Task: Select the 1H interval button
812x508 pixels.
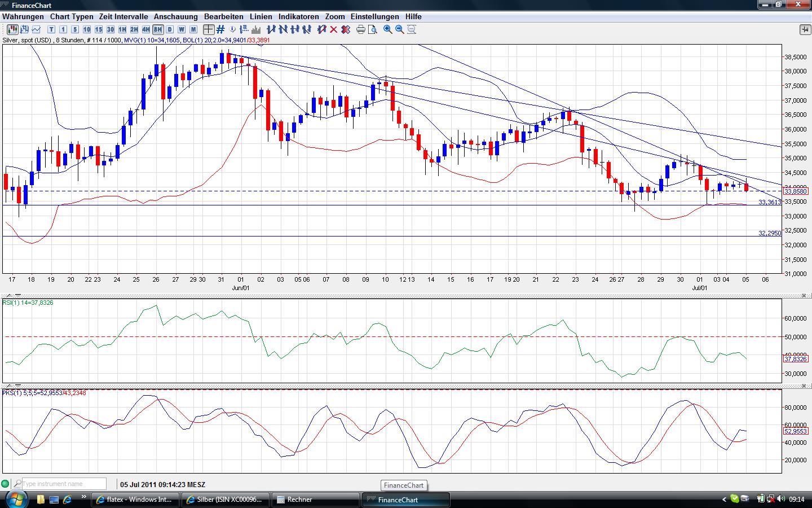Action: (122, 29)
